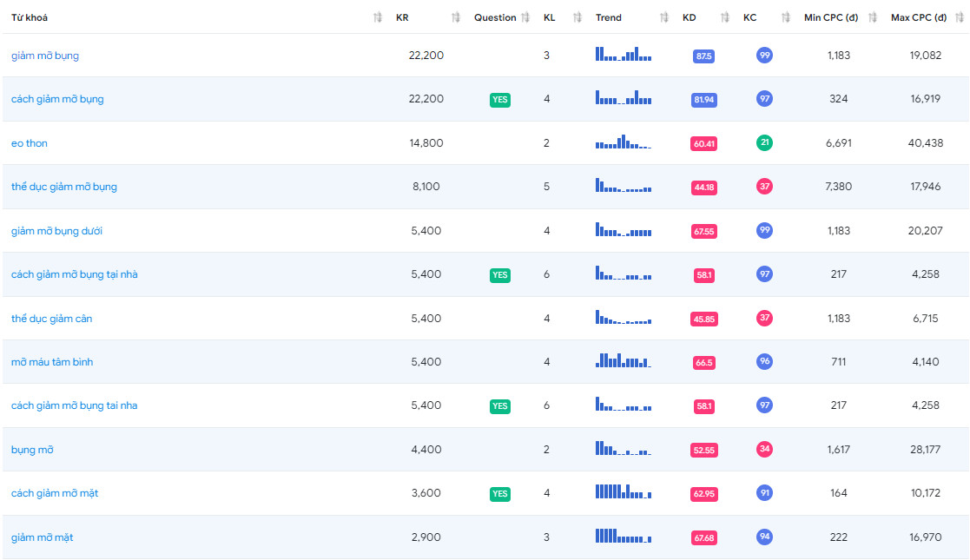Select the "thể dục giảm mỡ bụng" keyword

click(64, 187)
